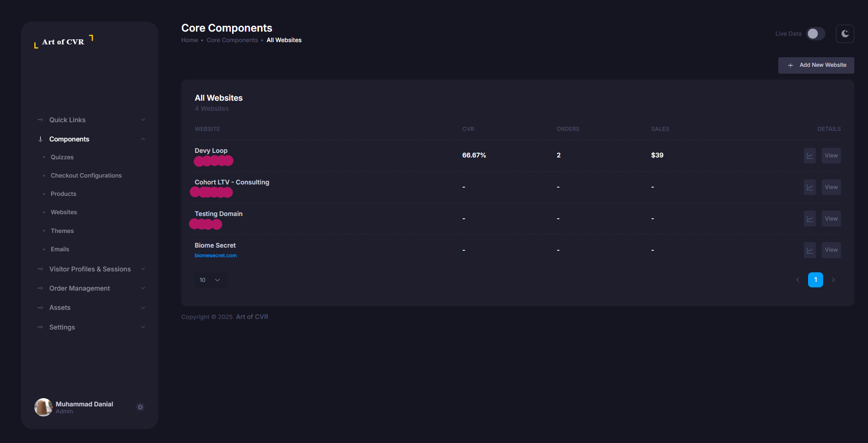This screenshot has height=443, width=868.
Task: Open analytics chart icon for Devy Loop
Action: (809, 156)
